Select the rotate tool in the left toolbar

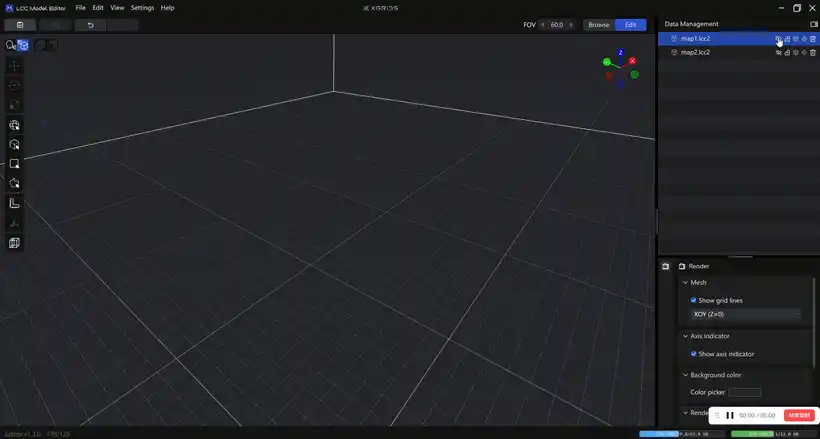(14, 85)
